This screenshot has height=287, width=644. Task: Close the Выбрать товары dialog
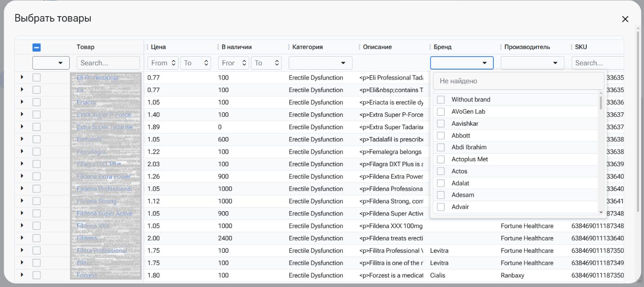pos(625,19)
